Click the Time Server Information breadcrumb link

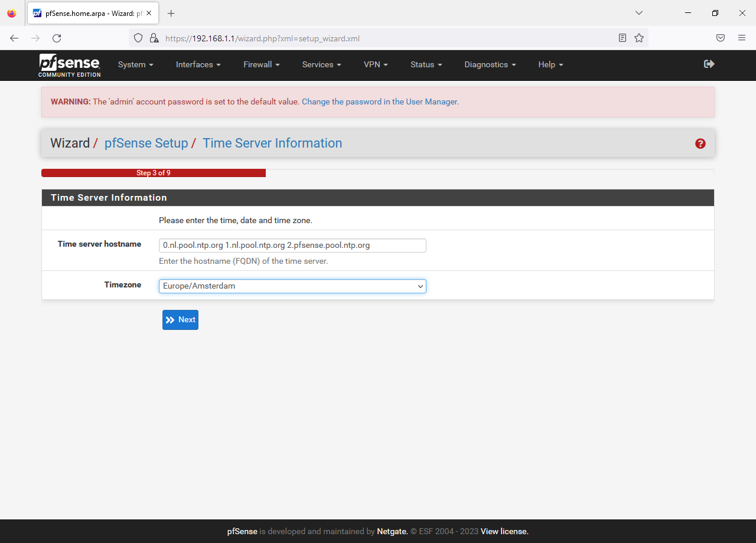[x=272, y=143]
